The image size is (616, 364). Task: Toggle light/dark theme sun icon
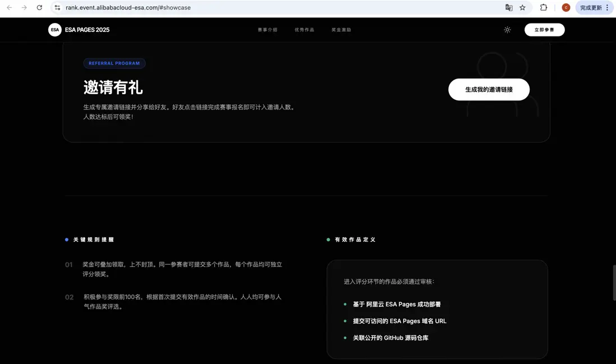coord(507,30)
